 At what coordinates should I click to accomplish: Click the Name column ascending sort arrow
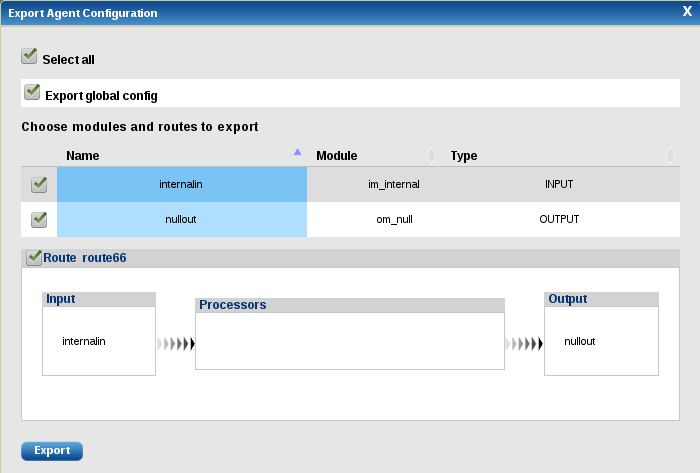pos(297,152)
